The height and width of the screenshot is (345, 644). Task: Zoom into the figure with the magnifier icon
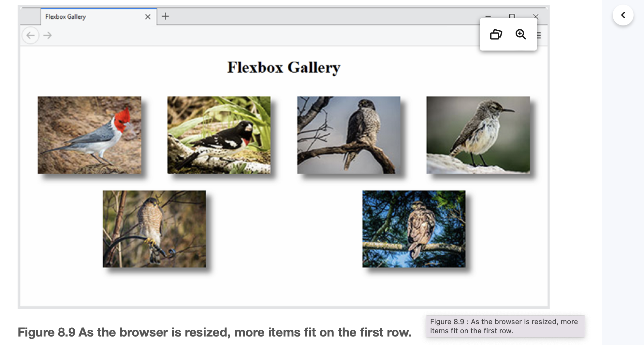coord(520,34)
